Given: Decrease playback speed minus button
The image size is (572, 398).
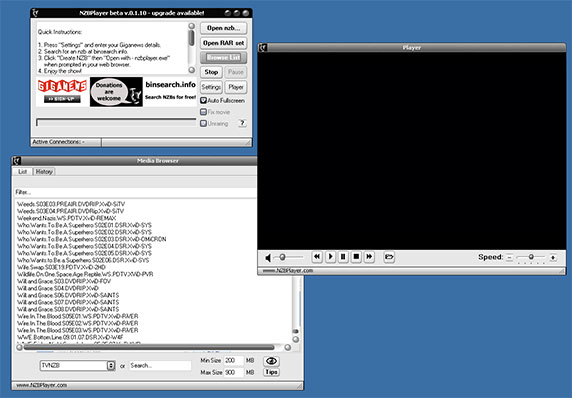Looking at the screenshot, I should [510, 258].
